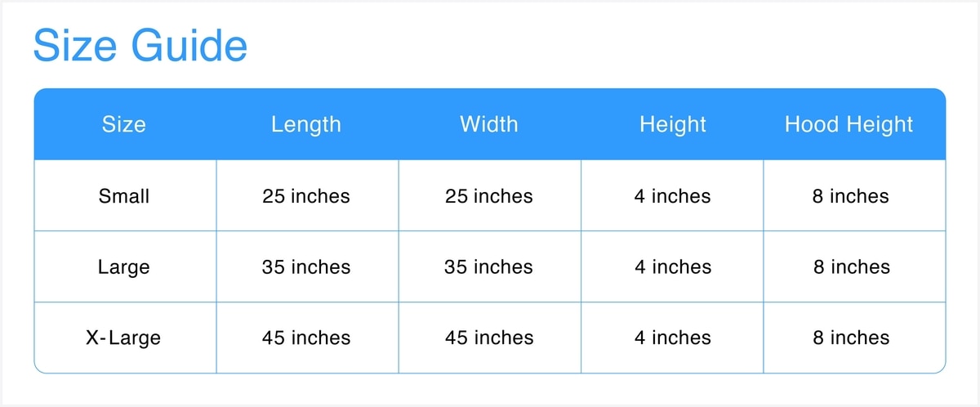
Task: Select the X-Large row label
Action: pos(123,338)
